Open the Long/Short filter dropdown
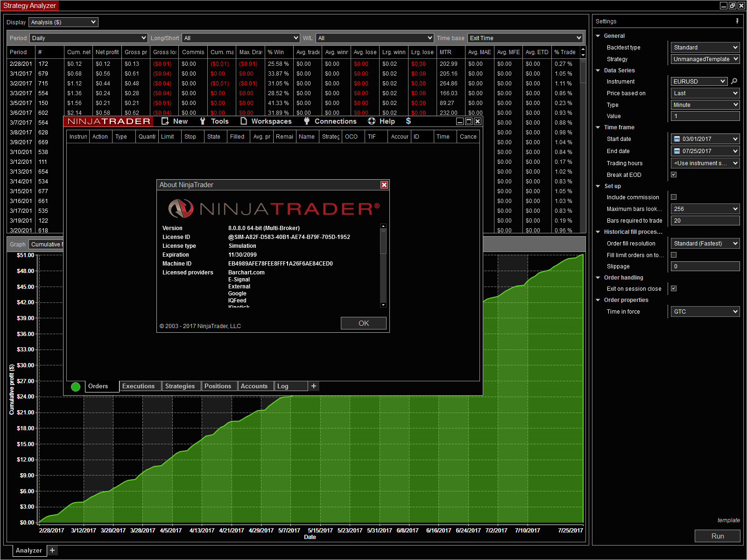The height and width of the screenshot is (560, 747). coord(241,38)
